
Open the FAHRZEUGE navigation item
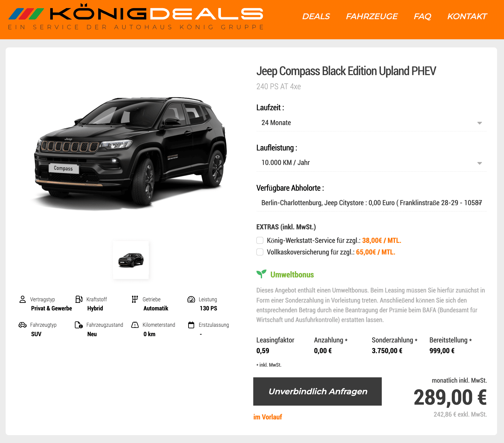point(372,16)
